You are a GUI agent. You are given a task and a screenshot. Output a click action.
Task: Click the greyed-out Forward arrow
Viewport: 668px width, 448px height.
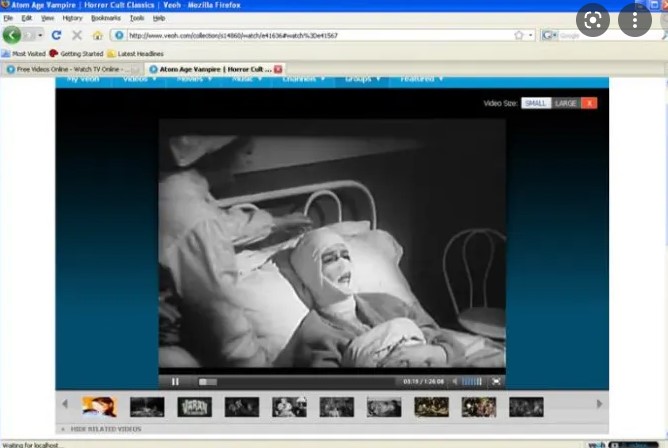point(29,35)
